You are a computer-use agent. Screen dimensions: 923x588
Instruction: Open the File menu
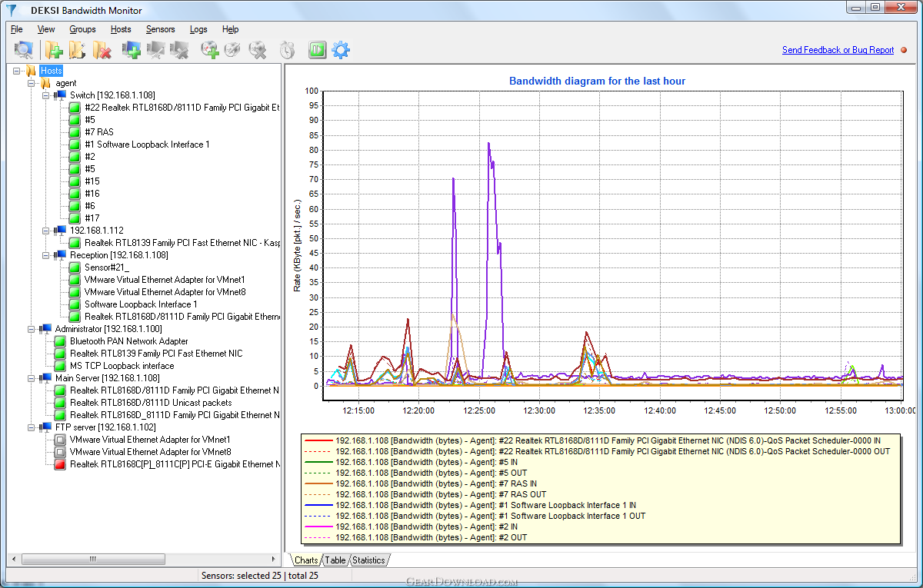[16, 29]
